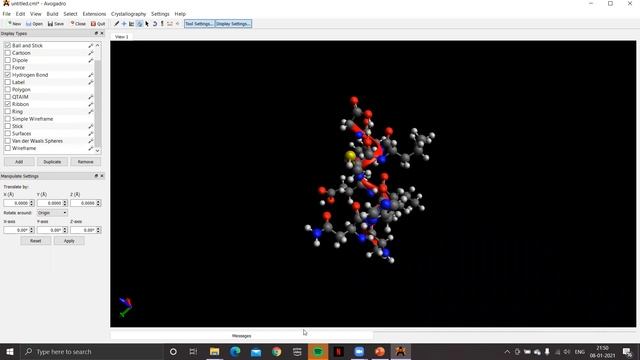
Task: Select the Auto Rotate tool
Action: click(x=155, y=24)
